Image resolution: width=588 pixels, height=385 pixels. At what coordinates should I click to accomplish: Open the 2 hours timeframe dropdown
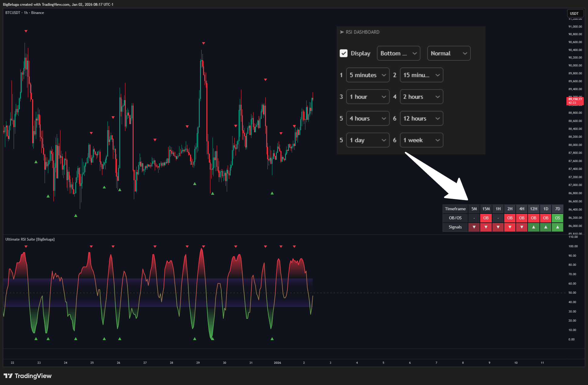coord(421,97)
